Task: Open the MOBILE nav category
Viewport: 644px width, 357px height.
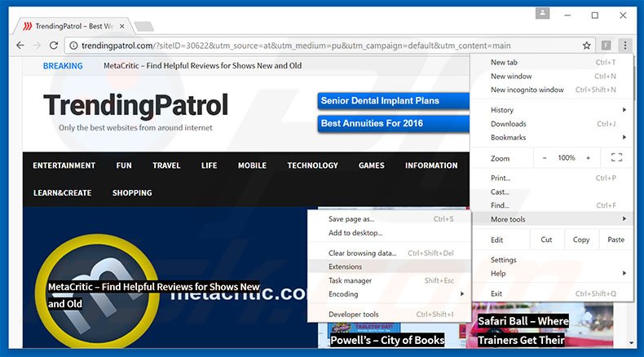Action: tap(252, 165)
